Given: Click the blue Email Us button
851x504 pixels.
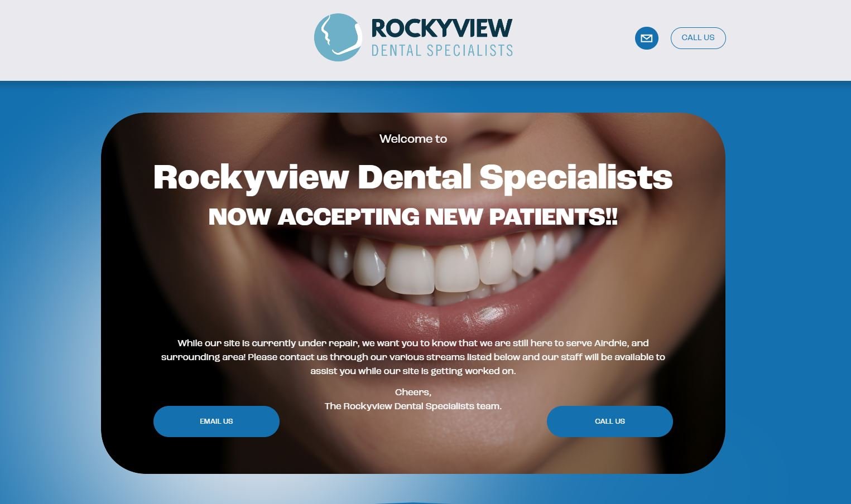Looking at the screenshot, I should (217, 421).
